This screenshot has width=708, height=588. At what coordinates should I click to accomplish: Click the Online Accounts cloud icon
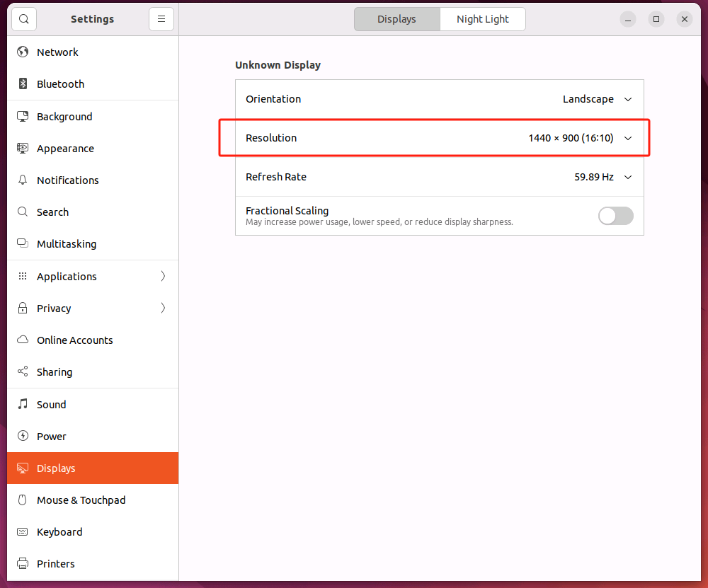(23, 340)
